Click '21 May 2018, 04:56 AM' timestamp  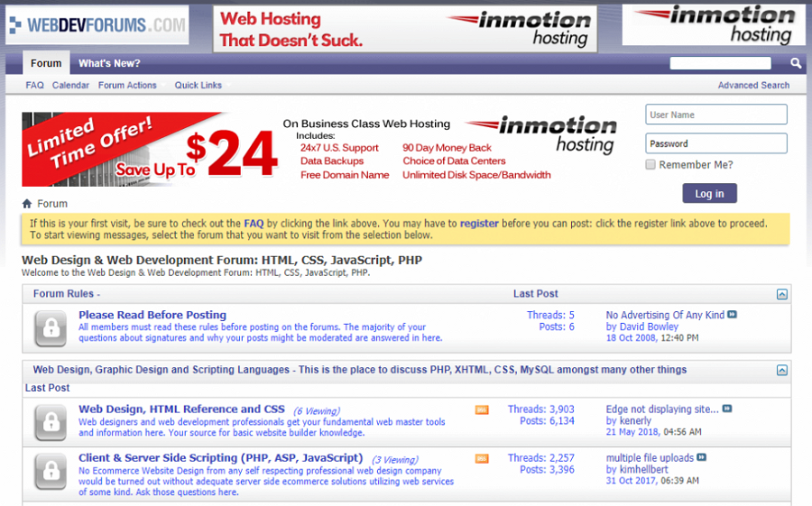pyautogui.click(x=653, y=432)
